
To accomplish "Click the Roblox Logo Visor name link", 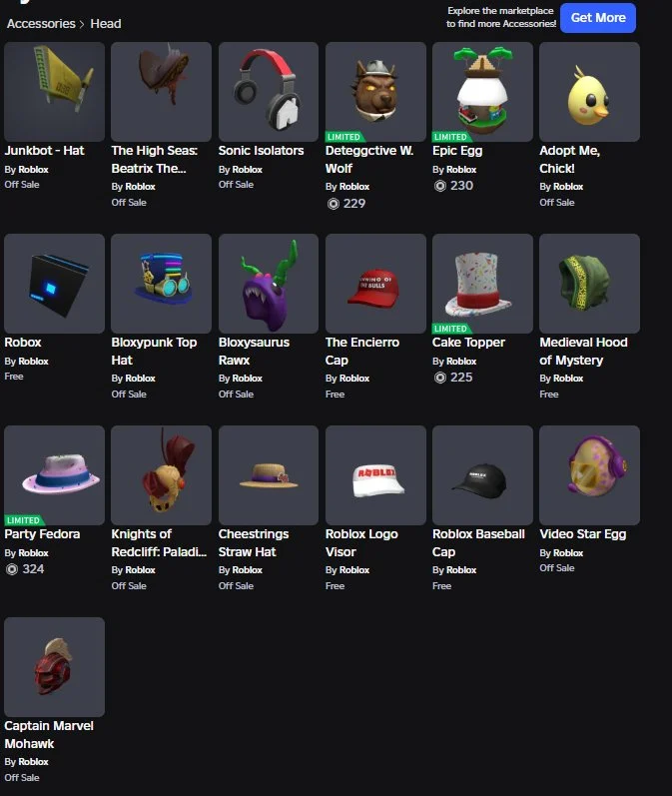I will coord(361,543).
